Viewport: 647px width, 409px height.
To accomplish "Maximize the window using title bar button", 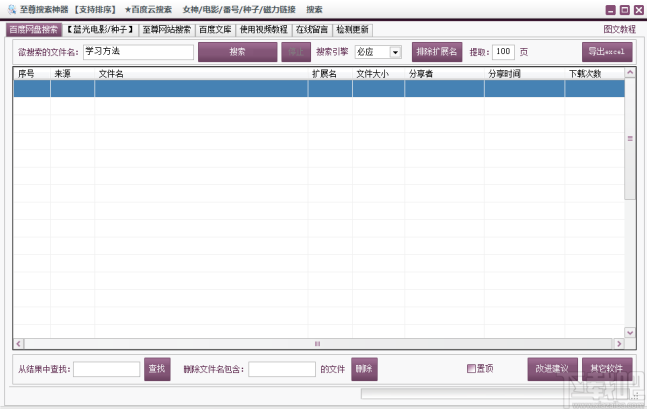I will point(622,9).
